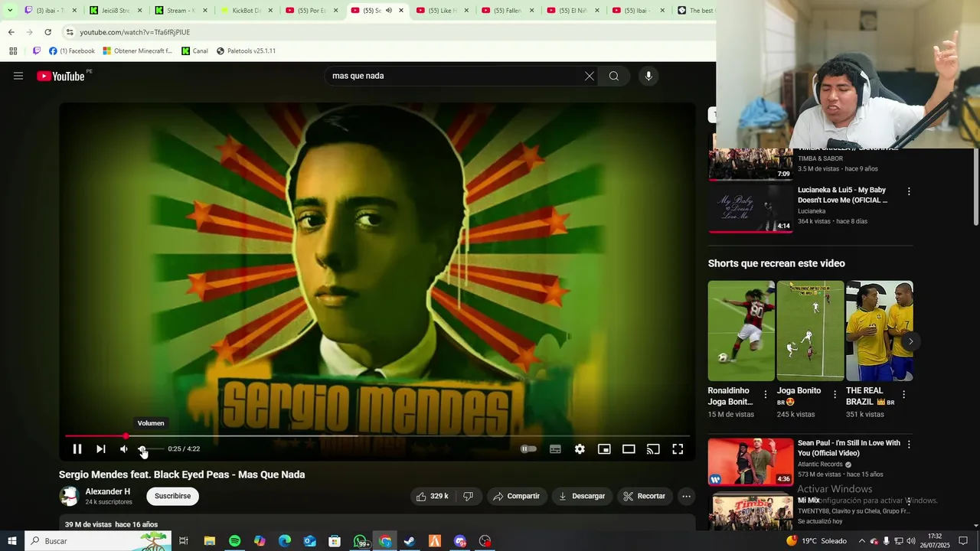
Task: Click the Descargar download button
Action: 582,496
